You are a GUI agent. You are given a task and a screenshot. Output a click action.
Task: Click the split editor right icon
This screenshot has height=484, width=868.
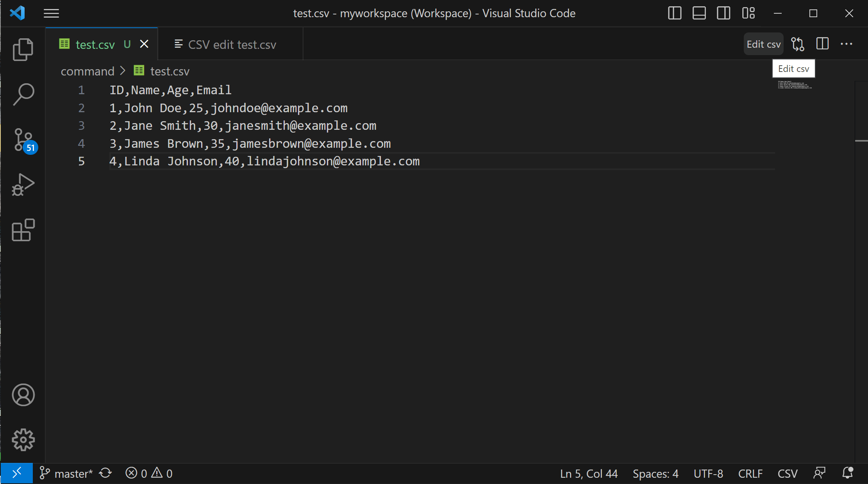[822, 44]
